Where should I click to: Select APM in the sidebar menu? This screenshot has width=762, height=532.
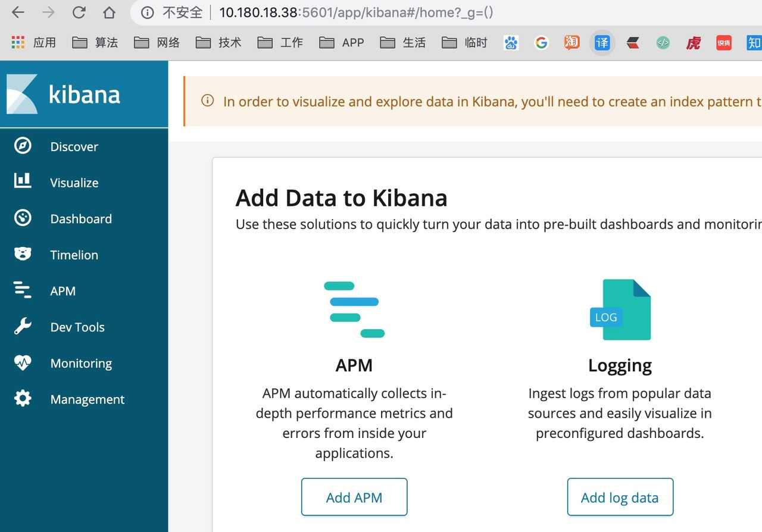(63, 291)
